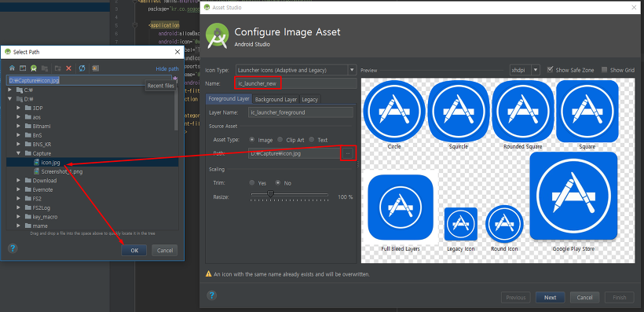
Task: Click path text field in Select Path
Action: [x=89, y=80]
